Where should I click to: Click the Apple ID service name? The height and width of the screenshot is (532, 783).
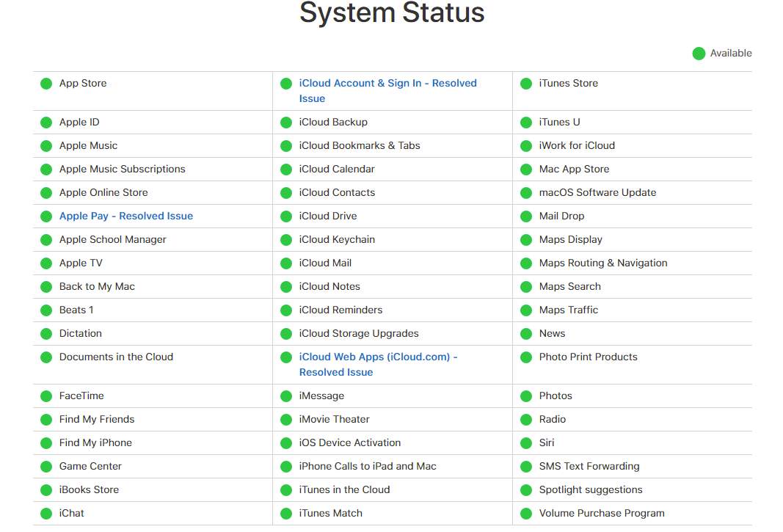click(79, 122)
